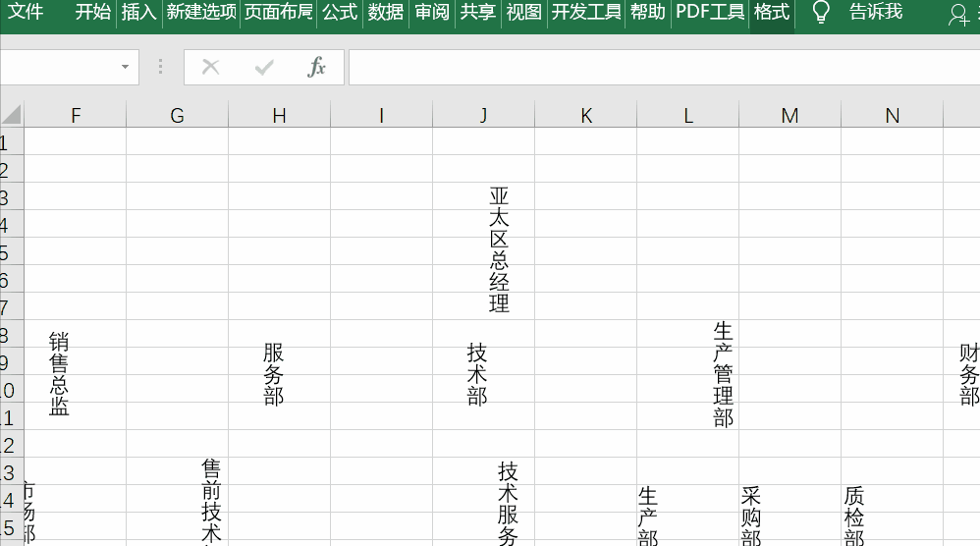This screenshot has width=980, height=546.
Task: Click into the formula bar input
Action: coord(665,67)
